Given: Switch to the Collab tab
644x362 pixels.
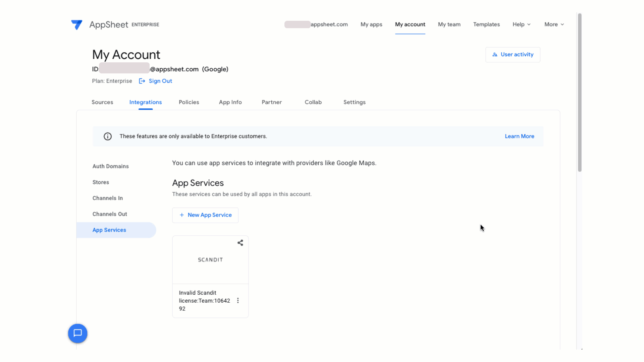Looking at the screenshot, I should [x=313, y=102].
